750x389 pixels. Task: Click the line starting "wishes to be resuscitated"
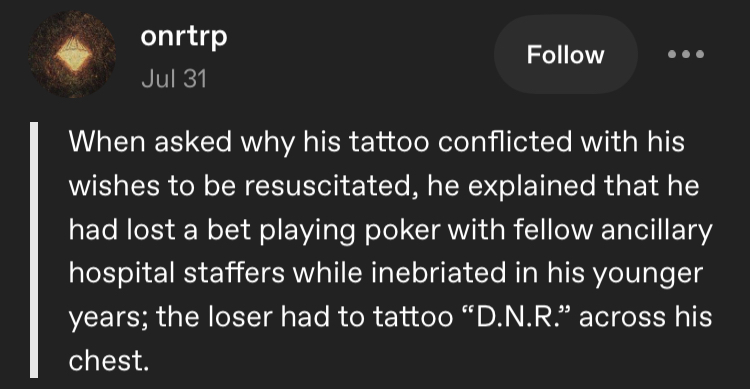pyautogui.click(x=384, y=186)
